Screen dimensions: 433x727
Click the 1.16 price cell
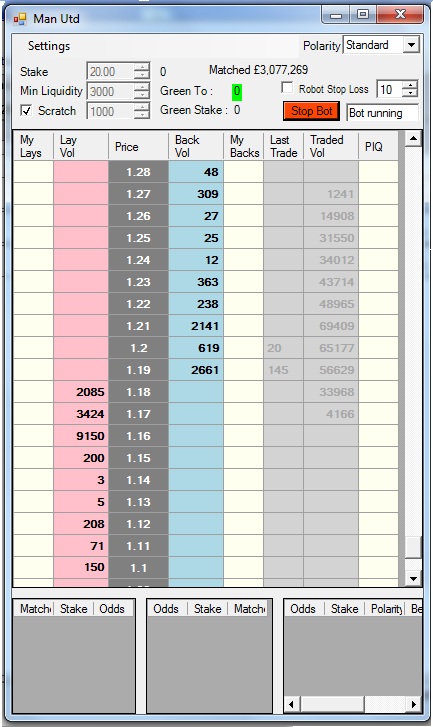point(138,436)
